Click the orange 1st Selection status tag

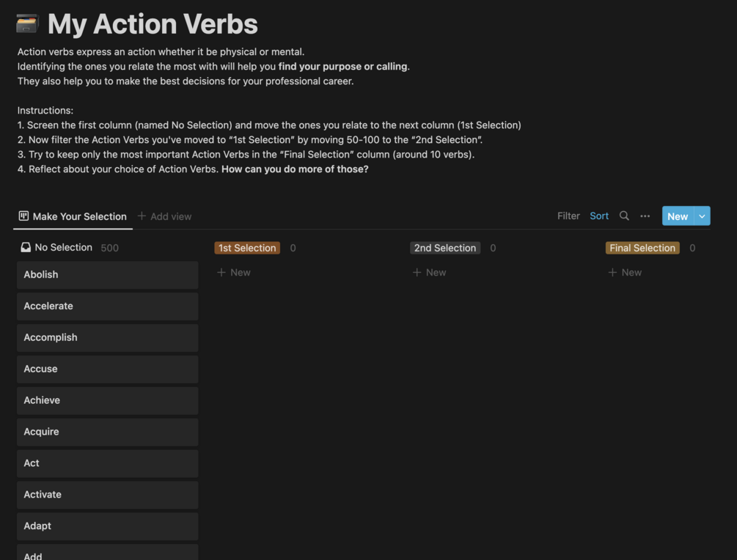coord(246,248)
